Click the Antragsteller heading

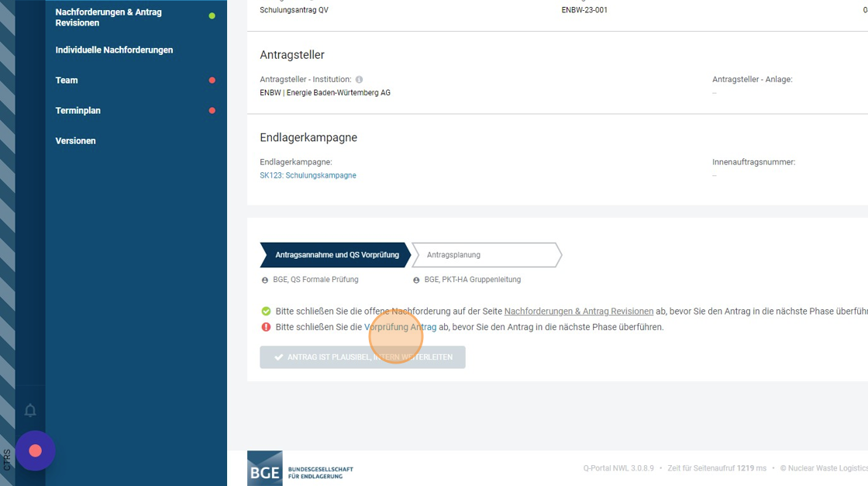pyautogui.click(x=292, y=55)
